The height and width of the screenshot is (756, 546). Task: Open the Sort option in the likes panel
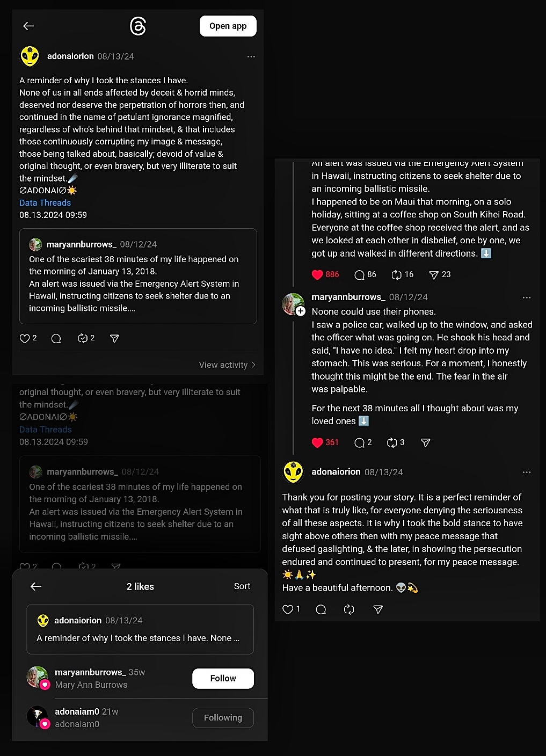click(242, 586)
